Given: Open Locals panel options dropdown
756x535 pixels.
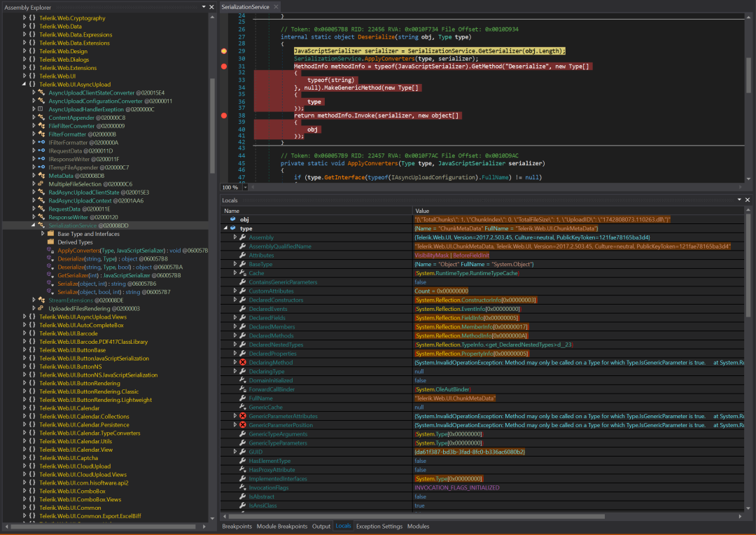Looking at the screenshot, I should [x=739, y=200].
